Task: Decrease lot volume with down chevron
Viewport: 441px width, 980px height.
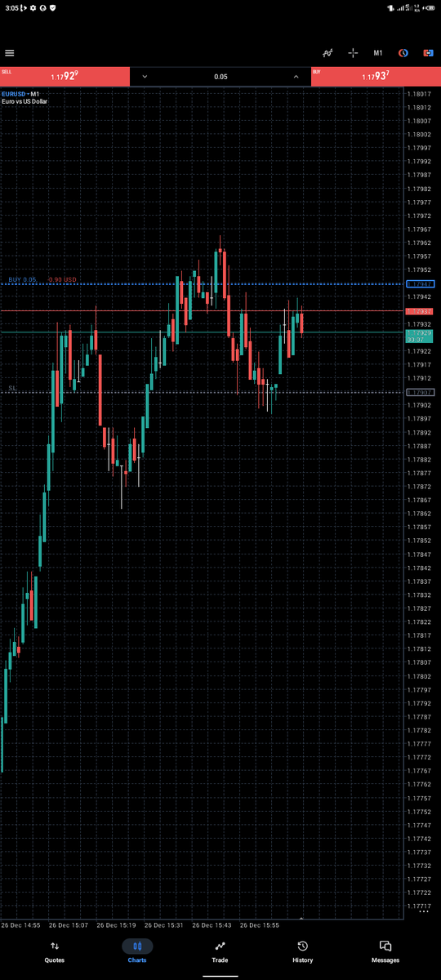Action: click(145, 76)
